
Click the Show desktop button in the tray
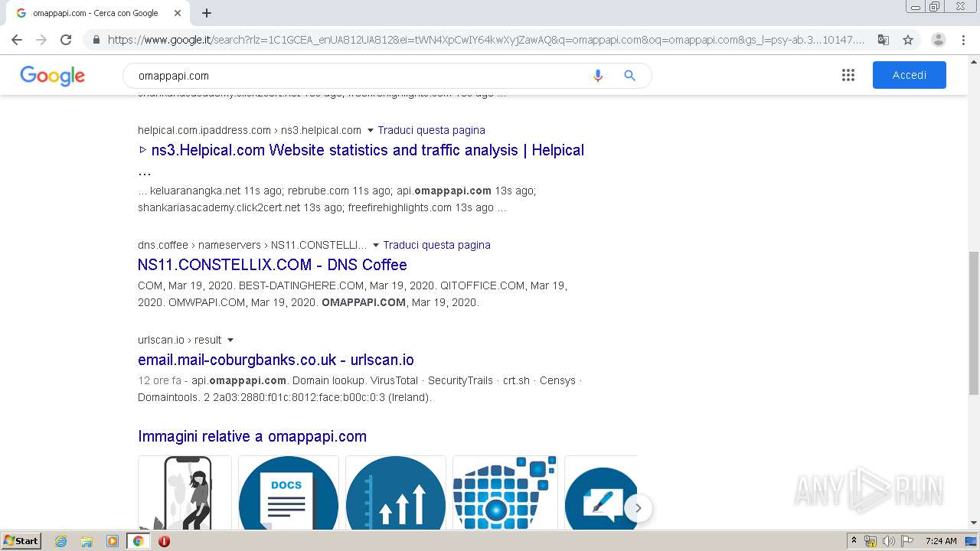[972, 541]
